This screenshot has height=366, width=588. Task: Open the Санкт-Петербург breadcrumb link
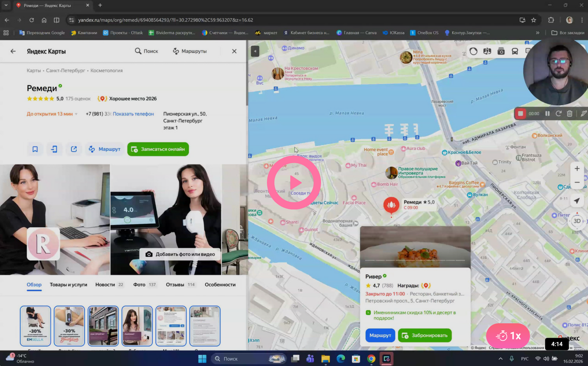[65, 70]
